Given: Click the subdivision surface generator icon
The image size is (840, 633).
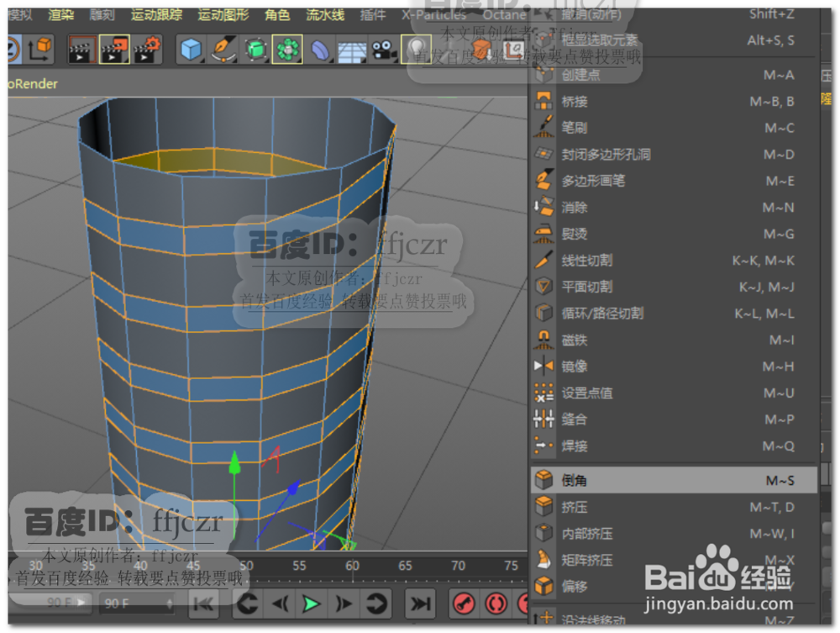Looking at the screenshot, I should click(255, 50).
